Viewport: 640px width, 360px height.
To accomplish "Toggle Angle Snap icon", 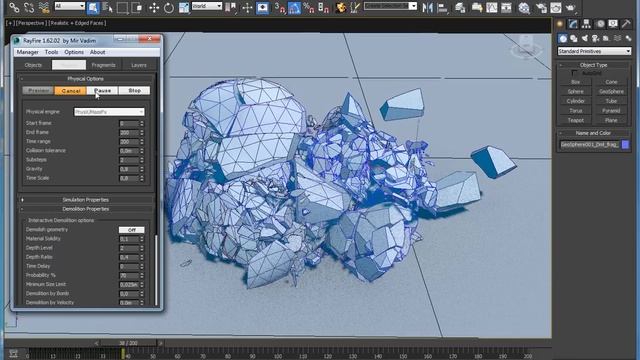I will (x=294, y=7).
